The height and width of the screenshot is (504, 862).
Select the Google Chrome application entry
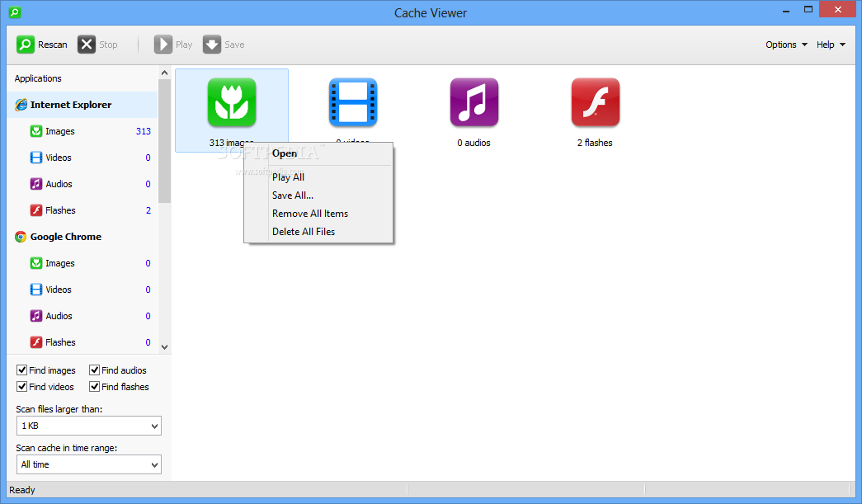pos(82,237)
